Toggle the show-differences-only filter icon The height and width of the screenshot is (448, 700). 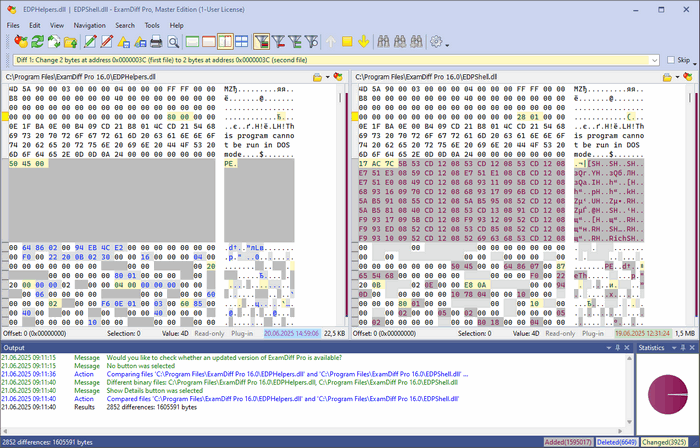(x=261, y=42)
